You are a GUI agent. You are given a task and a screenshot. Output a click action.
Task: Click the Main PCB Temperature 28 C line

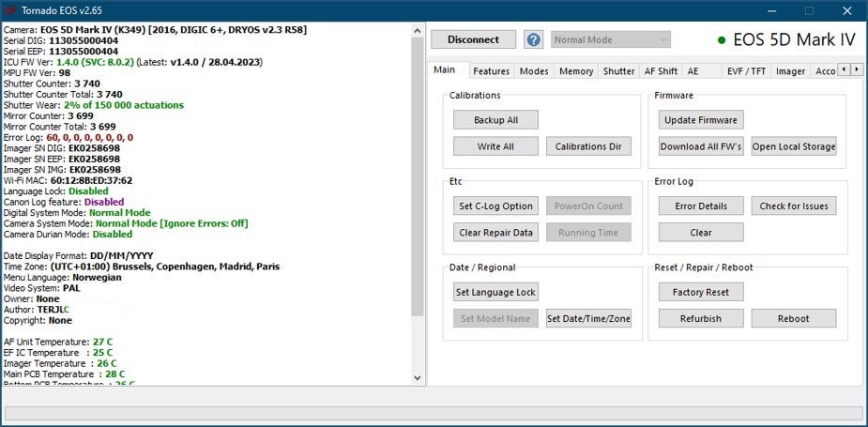(x=64, y=374)
